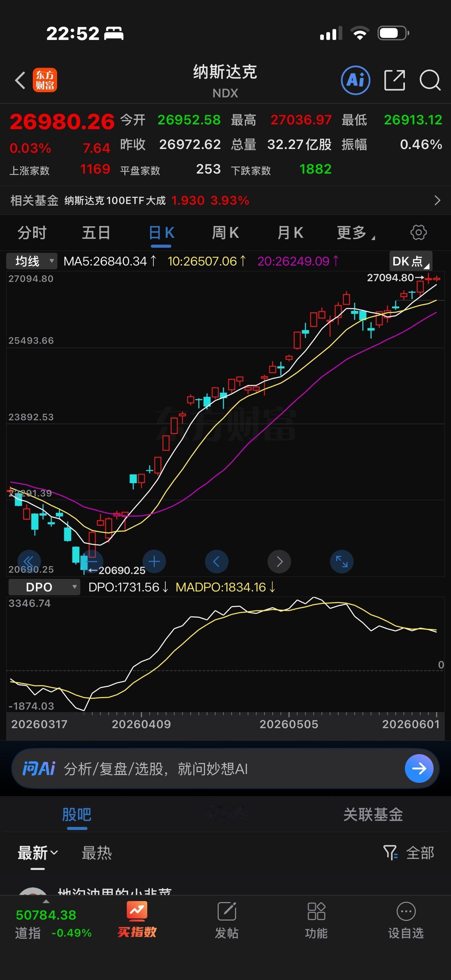Open chart settings hexagon gear icon
Viewport: 451px width, 980px height.
coord(418,232)
